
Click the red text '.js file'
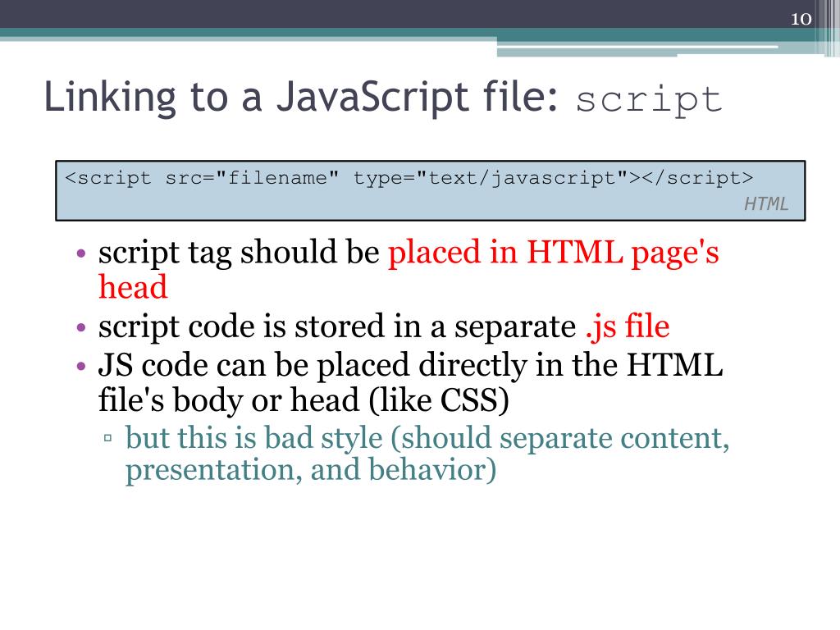[x=628, y=326]
